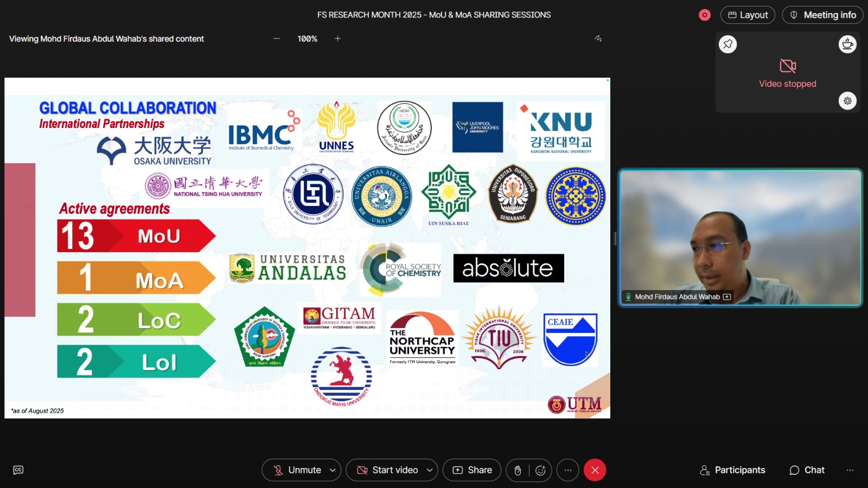Zoom in shared content with plus

coord(337,38)
